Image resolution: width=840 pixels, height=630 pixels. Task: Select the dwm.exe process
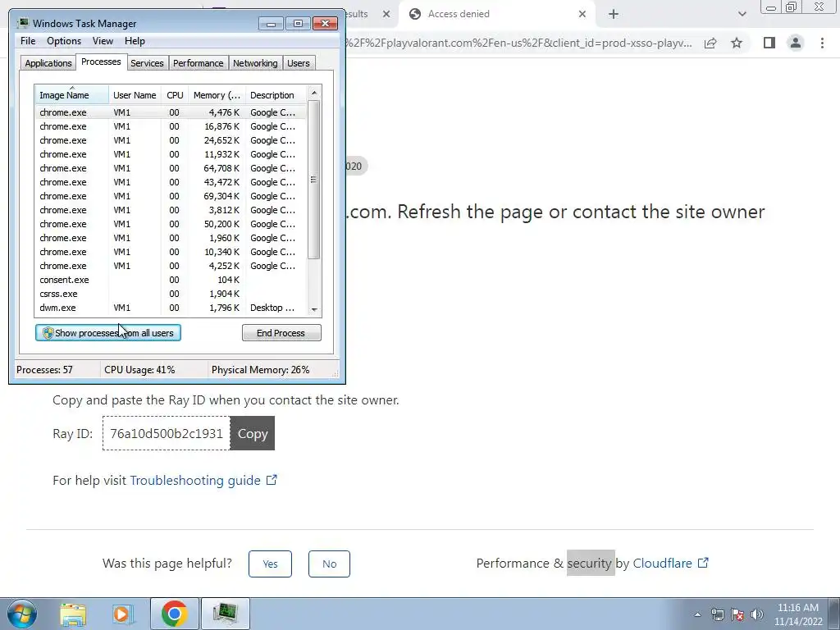click(171, 308)
